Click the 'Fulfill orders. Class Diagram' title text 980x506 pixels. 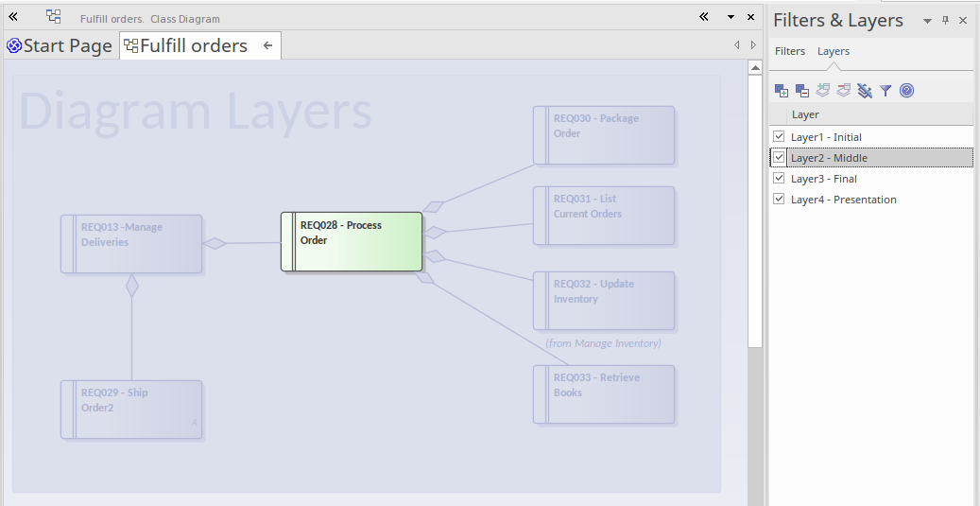coord(150,19)
